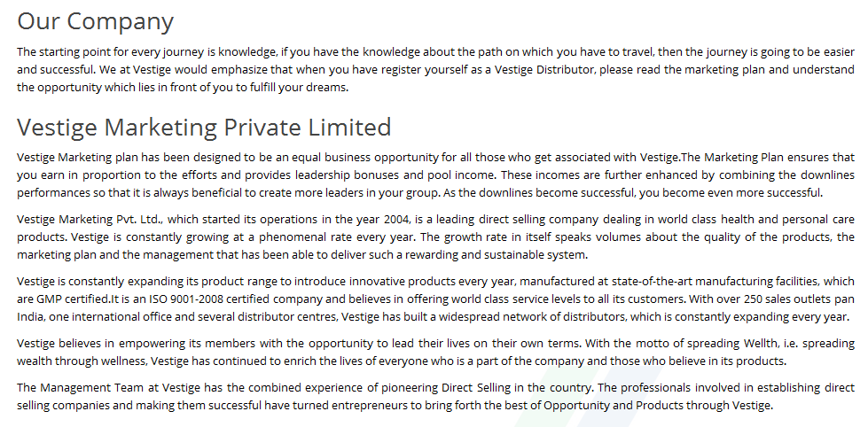This screenshot has width=868, height=427.
Task: Click the "Vestige Marketing Private Limited" heading
Action: click(204, 128)
